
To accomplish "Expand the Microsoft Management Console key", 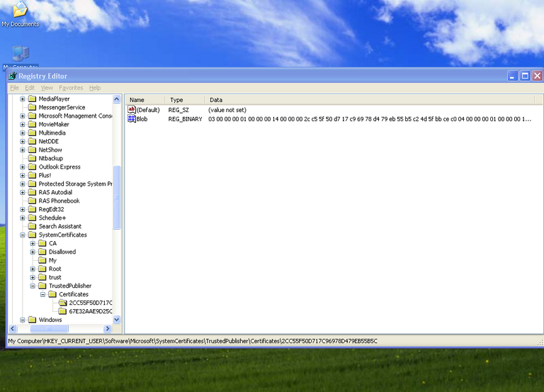I will (x=22, y=116).
